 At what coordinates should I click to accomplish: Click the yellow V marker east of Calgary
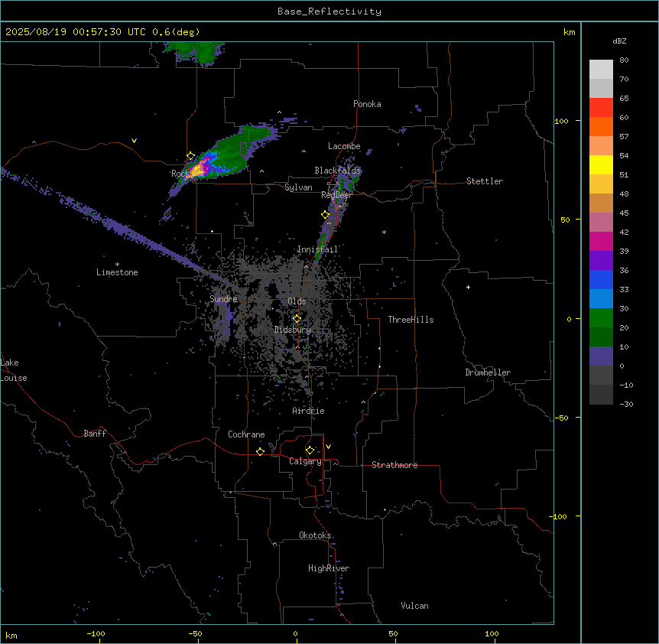click(x=328, y=447)
